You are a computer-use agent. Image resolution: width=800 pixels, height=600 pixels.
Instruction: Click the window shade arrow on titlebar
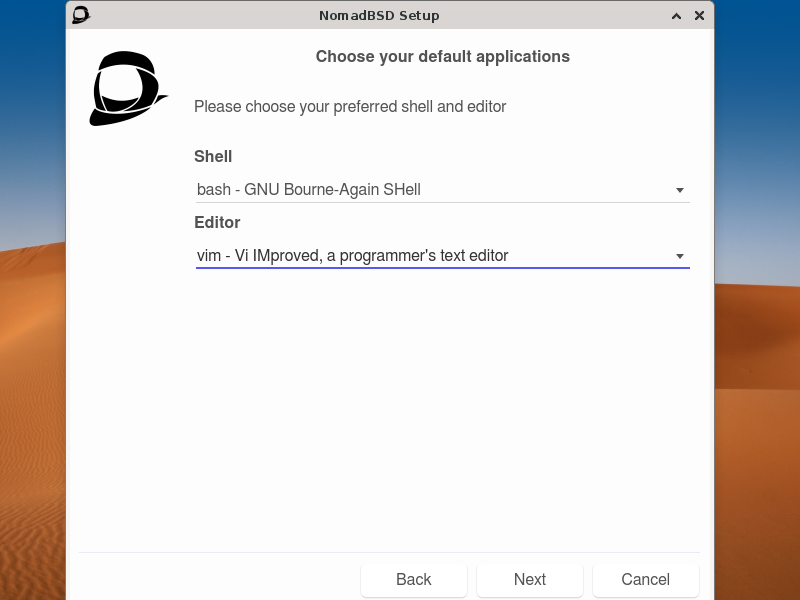[676, 15]
